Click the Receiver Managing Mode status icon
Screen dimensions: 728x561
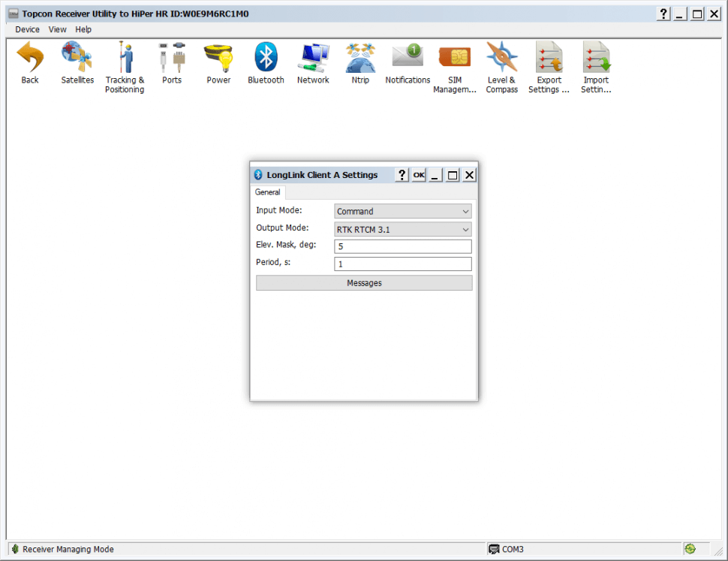(15, 549)
